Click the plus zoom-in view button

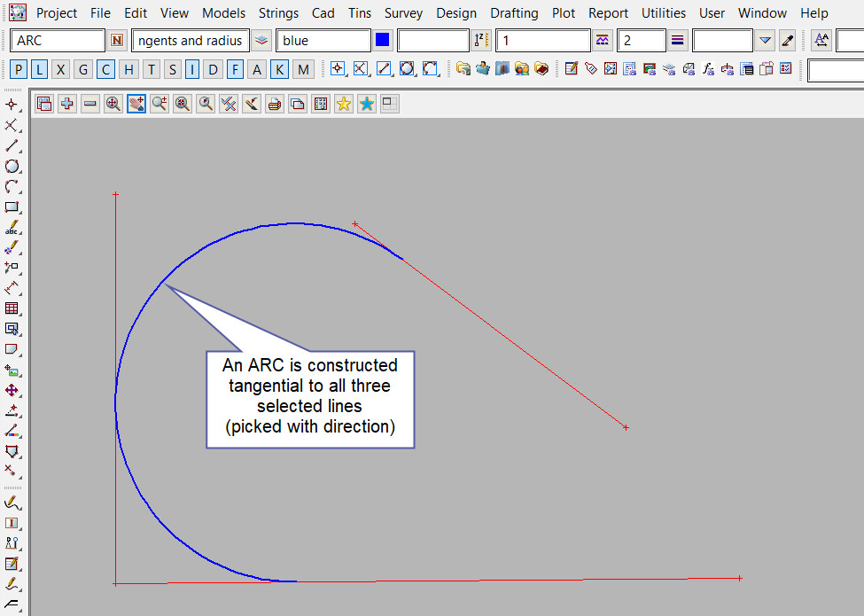(x=67, y=104)
